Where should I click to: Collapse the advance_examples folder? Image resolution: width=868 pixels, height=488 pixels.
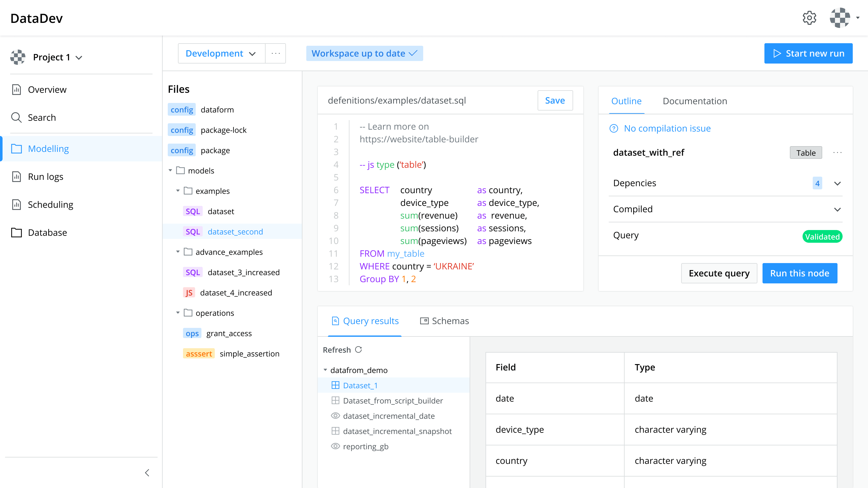pos(178,252)
